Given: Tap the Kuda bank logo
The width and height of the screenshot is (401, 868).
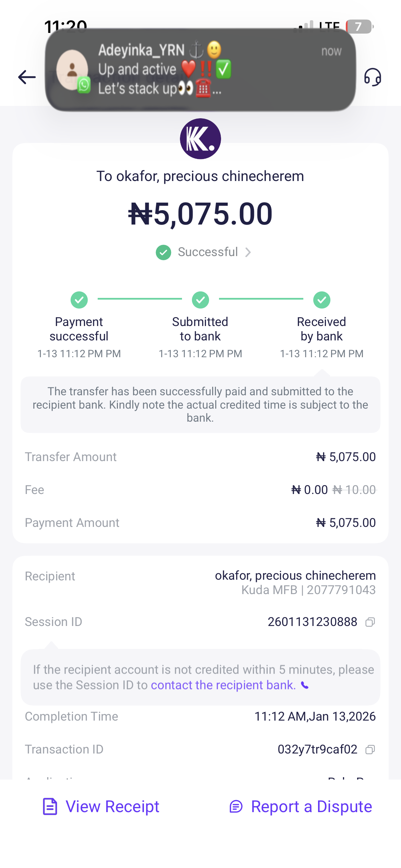Looking at the screenshot, I should coord(200,139).
